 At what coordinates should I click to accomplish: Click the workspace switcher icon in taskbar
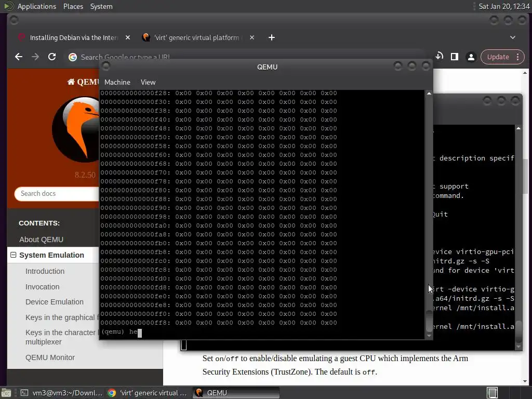coord(493,393)
